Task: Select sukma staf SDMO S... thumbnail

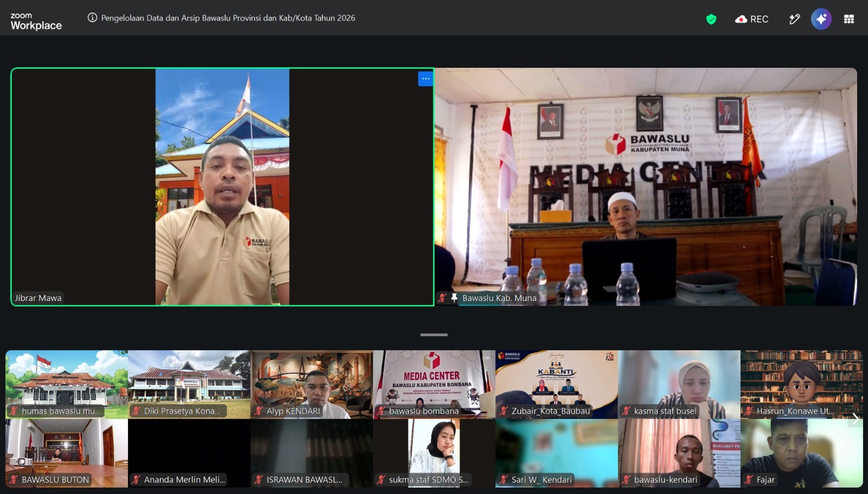Action: click(x=434, y=453)
